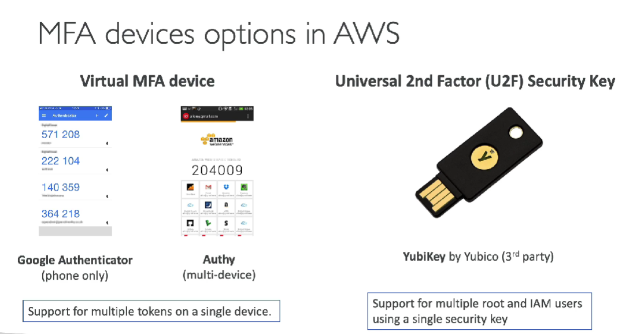Click the Amazon Web Services logo in Authy
Viewport: 644px width, 334px height.
217,142
